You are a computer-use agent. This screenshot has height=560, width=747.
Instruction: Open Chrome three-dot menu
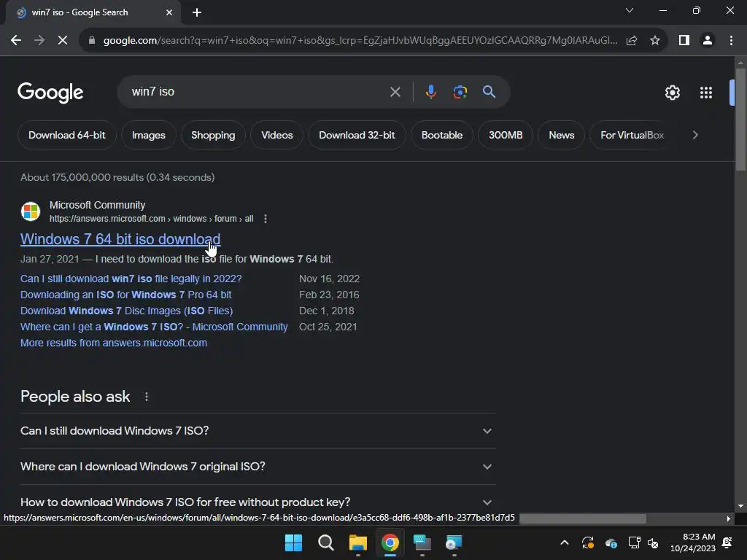731,41
